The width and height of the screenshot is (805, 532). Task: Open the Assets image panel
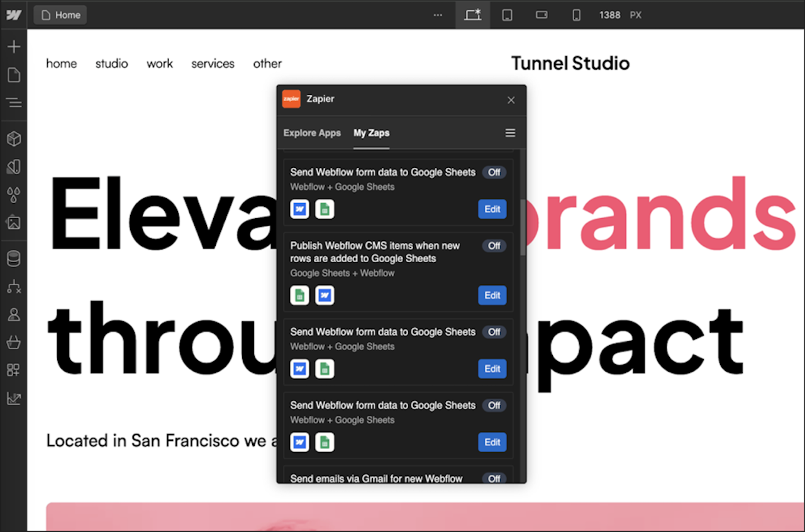(x=13, y=223)
